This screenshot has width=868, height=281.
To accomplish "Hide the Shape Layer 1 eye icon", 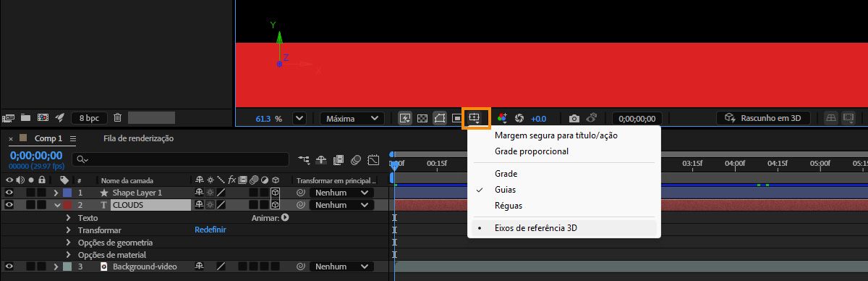I will [9, 193].
